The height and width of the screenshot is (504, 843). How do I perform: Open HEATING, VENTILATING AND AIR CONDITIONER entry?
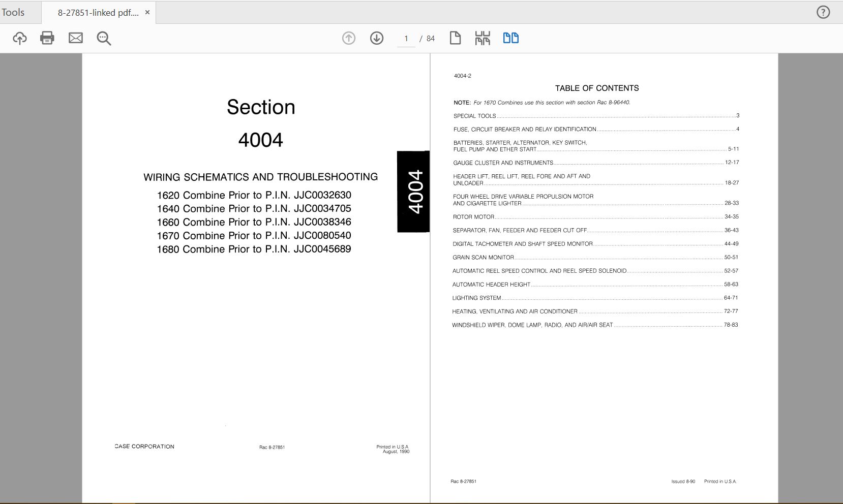coord(596,311)
